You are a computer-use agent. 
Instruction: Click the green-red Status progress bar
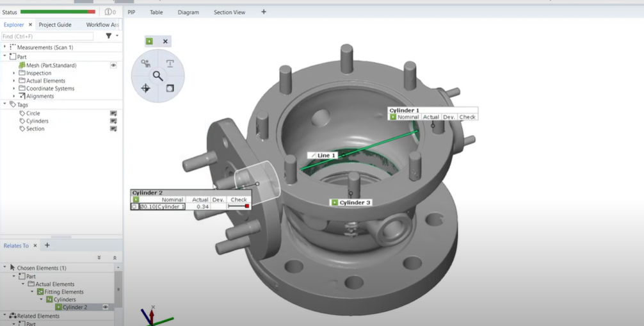point(58,12)
